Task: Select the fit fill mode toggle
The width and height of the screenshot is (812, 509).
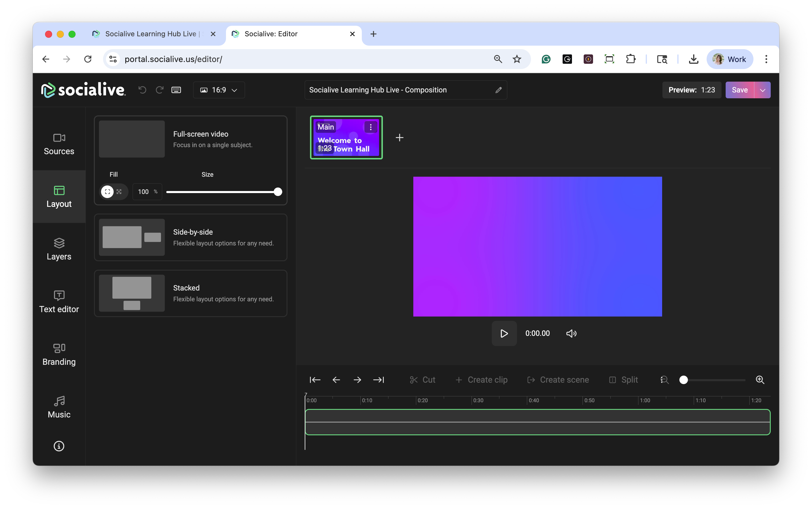Action: click(107, 192)
